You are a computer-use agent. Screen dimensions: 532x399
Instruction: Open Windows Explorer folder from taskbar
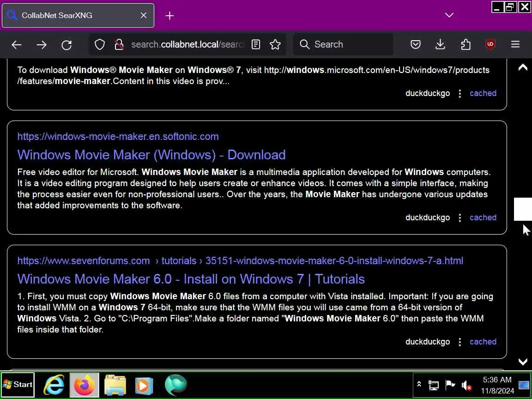(115, 385)
